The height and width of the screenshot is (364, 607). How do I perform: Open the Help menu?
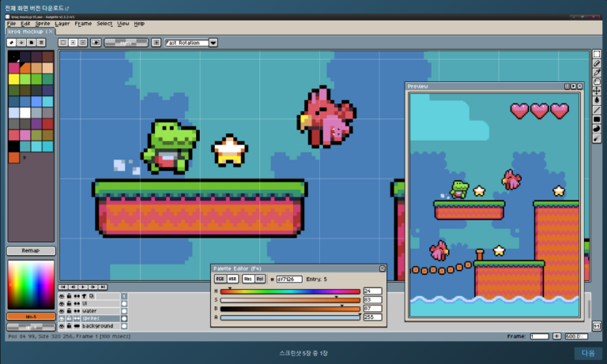pyautogui.click(x=139, y=24)
